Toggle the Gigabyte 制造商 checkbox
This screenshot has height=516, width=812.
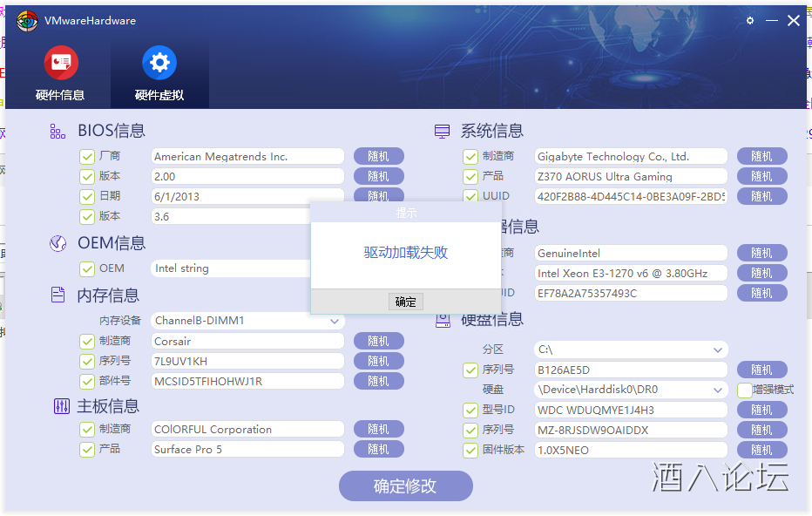[x=470, y=157]
